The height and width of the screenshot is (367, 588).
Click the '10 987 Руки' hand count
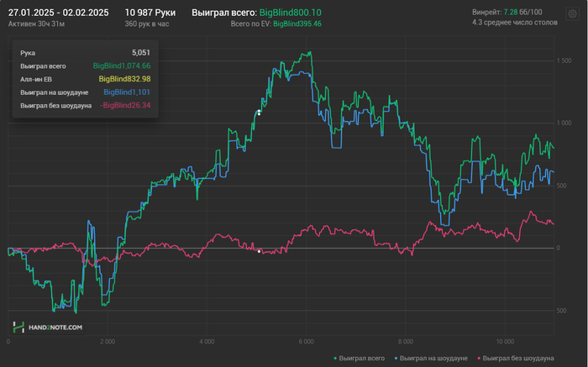[150, 13]
